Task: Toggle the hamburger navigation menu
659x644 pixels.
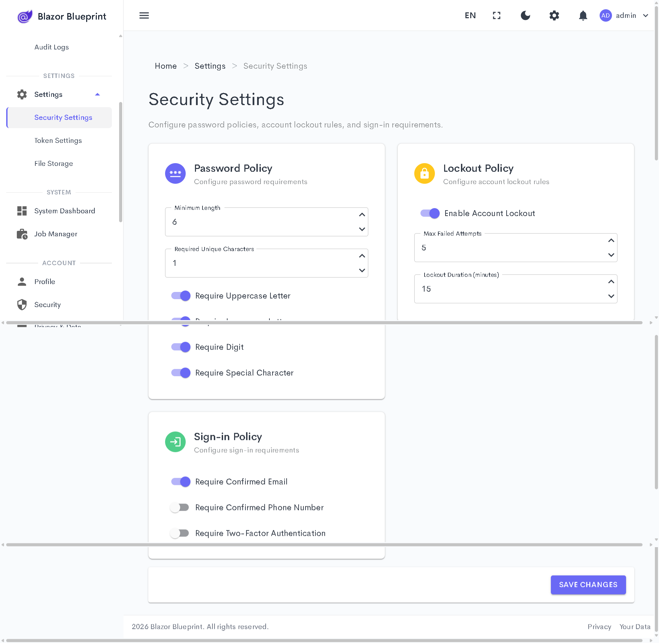Action: point(144,15)
